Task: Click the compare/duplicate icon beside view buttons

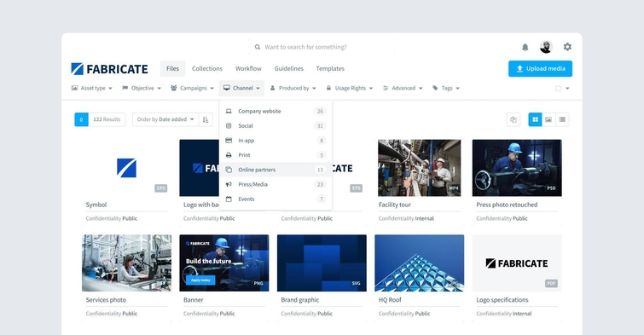Action: point(513,119)
